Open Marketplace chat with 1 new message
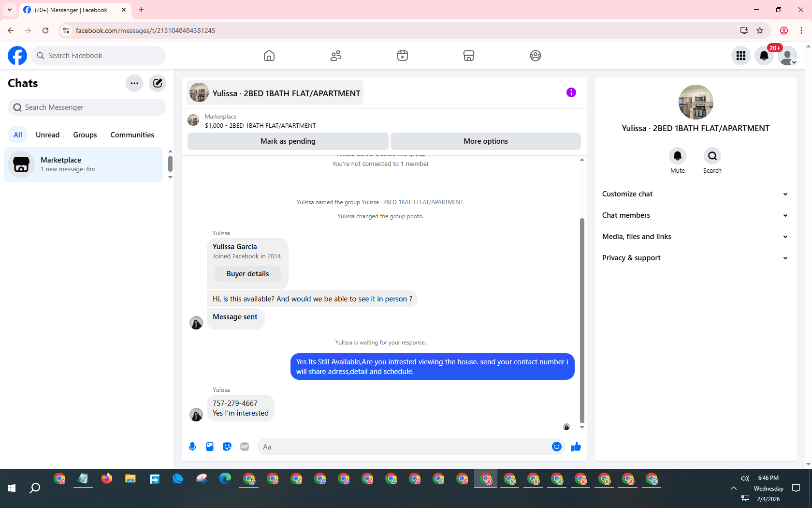 pos(84,164)
